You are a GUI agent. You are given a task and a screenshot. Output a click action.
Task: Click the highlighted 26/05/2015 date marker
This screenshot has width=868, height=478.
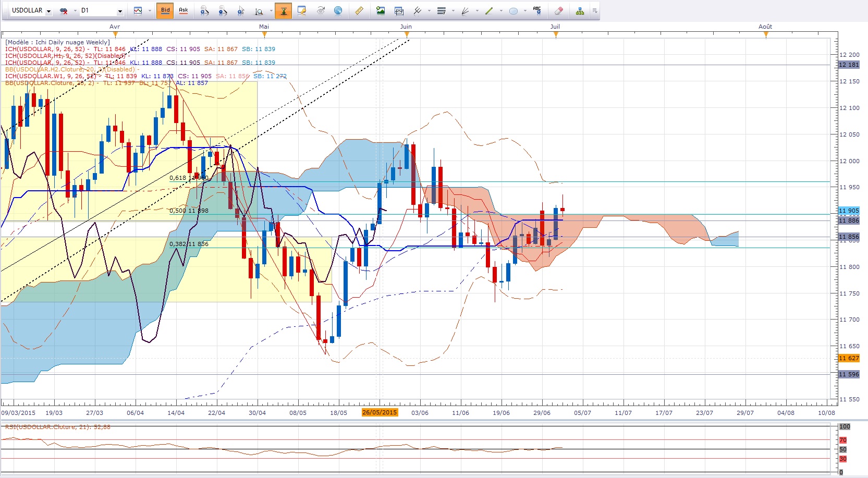380,412
